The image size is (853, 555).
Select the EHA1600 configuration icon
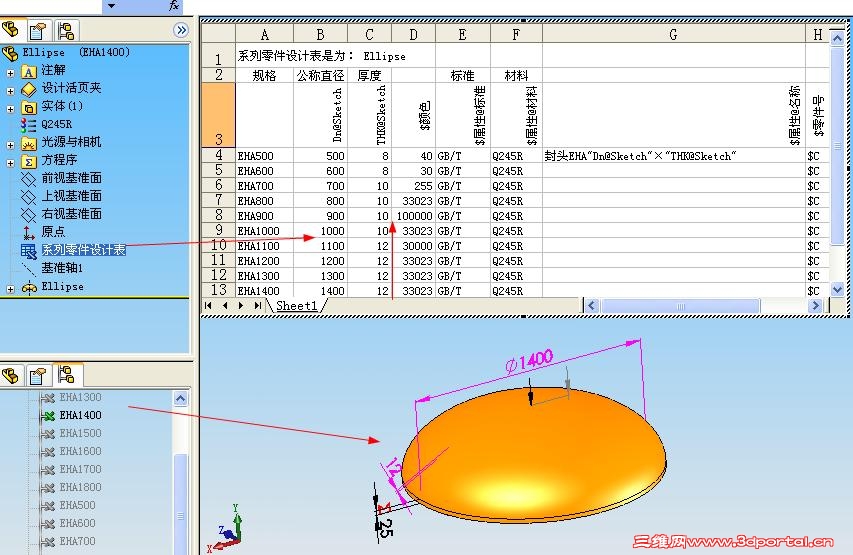point(48,452)
